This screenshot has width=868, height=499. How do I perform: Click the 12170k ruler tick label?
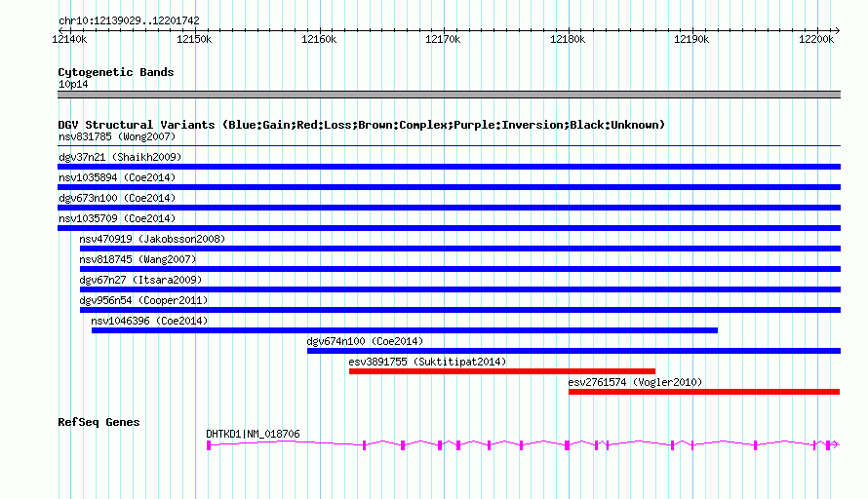pyautogui.click(x=443, y=39)
